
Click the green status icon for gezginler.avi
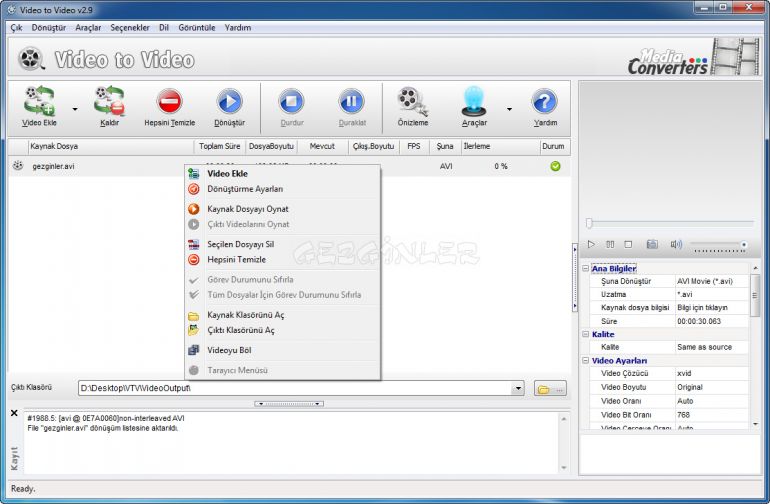pos(555,166)
